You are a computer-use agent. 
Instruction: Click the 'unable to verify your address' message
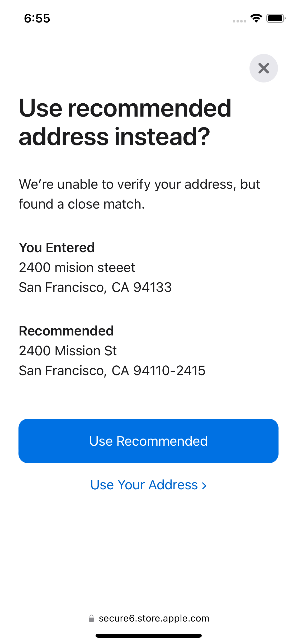point(139,184)
